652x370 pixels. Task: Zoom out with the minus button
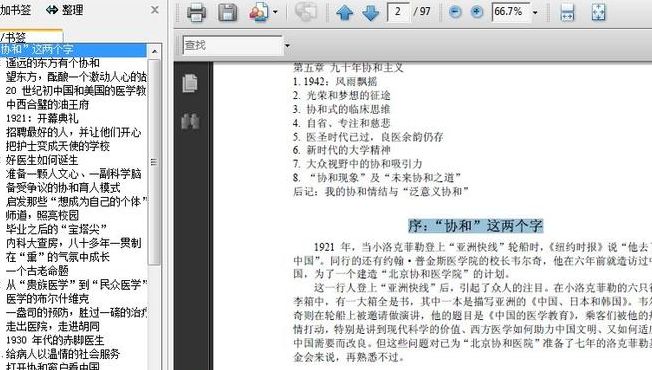click(x=455, y=12)
